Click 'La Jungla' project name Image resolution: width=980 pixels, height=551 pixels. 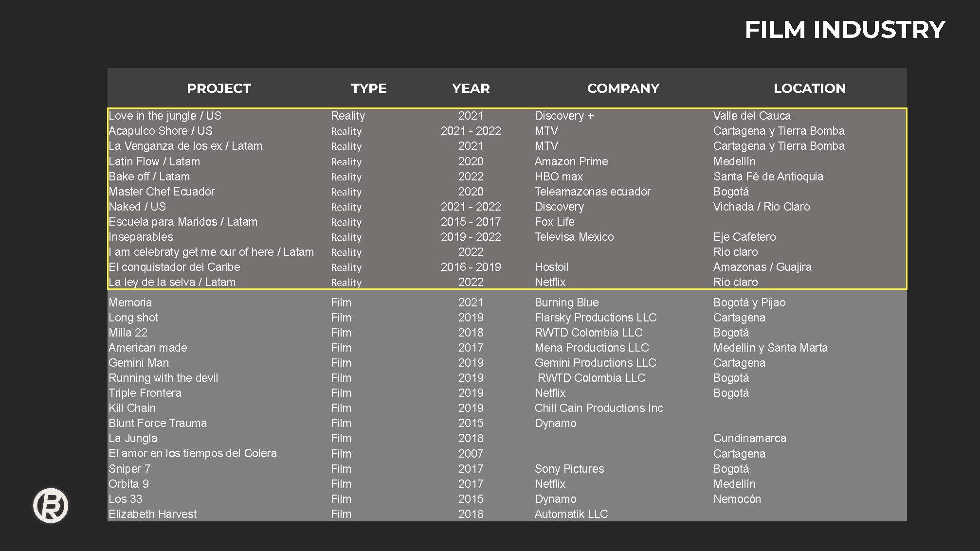tap(133, 438)
